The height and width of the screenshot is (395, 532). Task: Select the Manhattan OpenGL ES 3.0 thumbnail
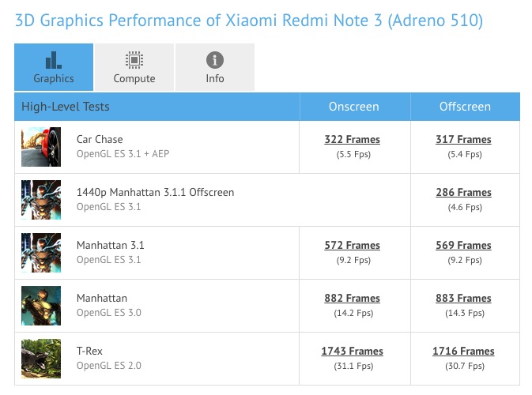pos(41,306)
